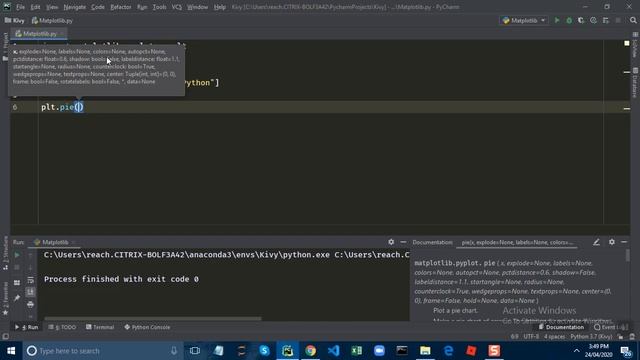
Task: Open the Run menu
Action: (x=142, y=7)
